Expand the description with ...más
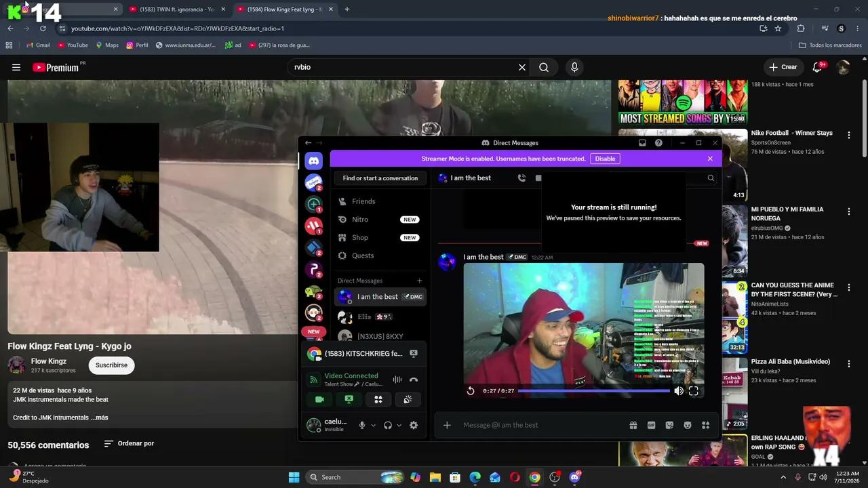The width and height of the screenshot is (868, 488). pyautogui.click(x=100, y=418)
